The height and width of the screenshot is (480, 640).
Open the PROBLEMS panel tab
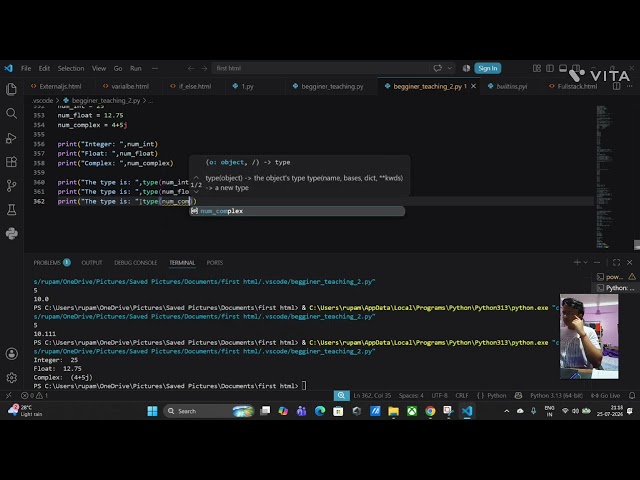(x=52, y=262)
